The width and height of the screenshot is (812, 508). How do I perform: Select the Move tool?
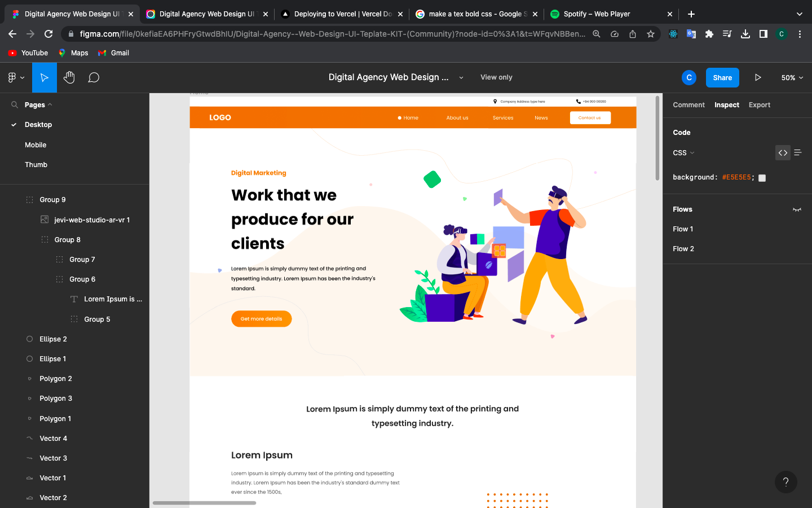coord(45,77)
